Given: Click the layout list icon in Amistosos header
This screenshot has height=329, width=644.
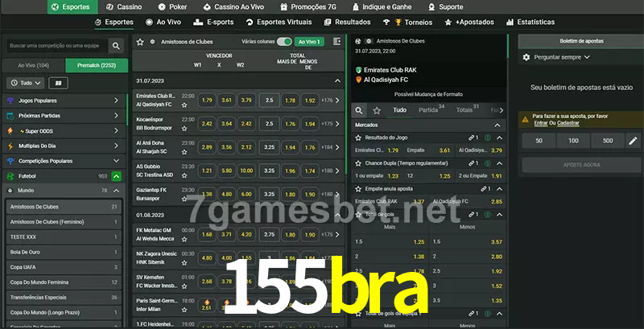Looking at the screenshot, I should click(336, 42).
